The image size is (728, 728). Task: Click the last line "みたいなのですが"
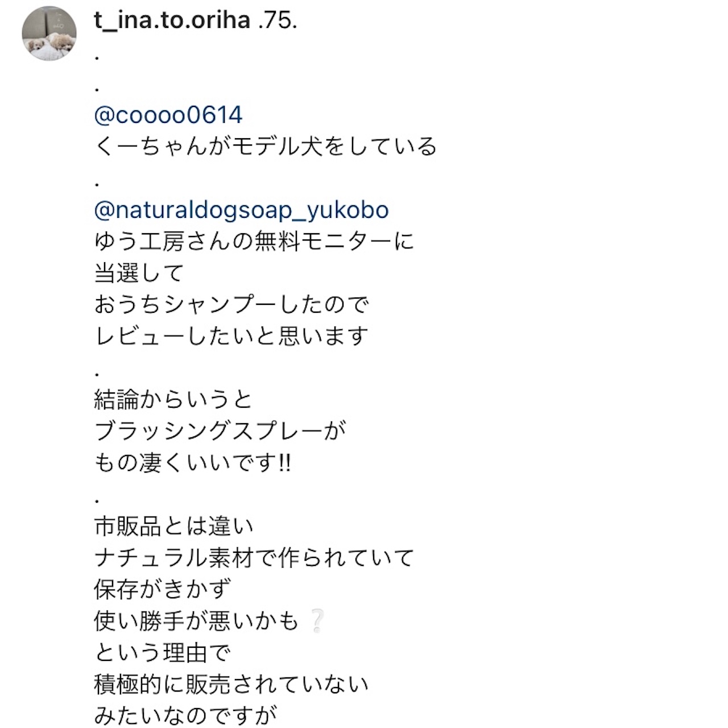click(x=185, y=715)
